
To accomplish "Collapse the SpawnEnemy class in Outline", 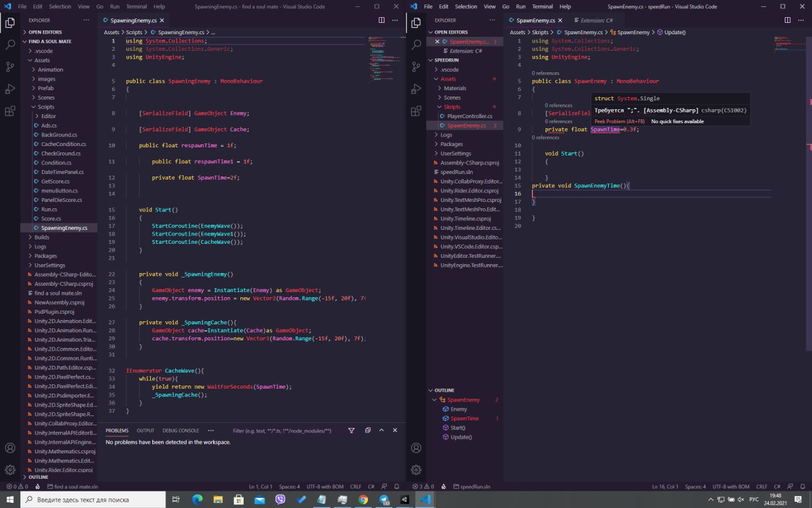I will 435,400.
